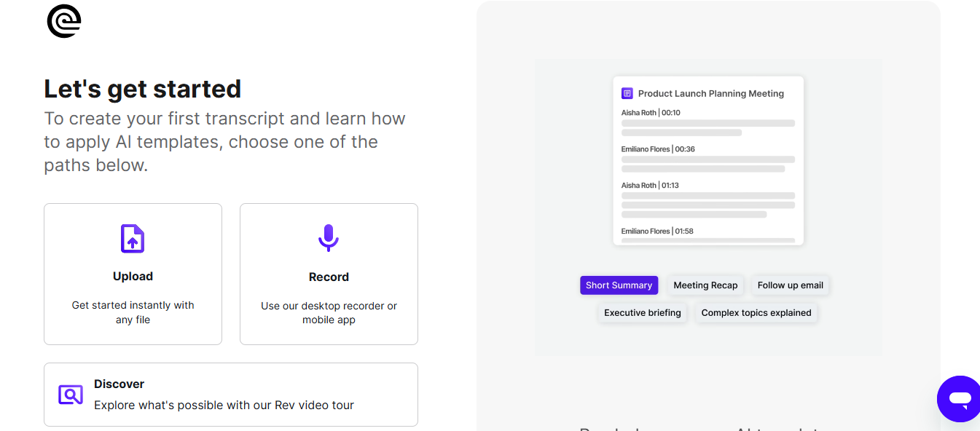This screenshot has height=431, width=980.
Task: Select the Meeting Recap template
Action: (x=705, y=285)
